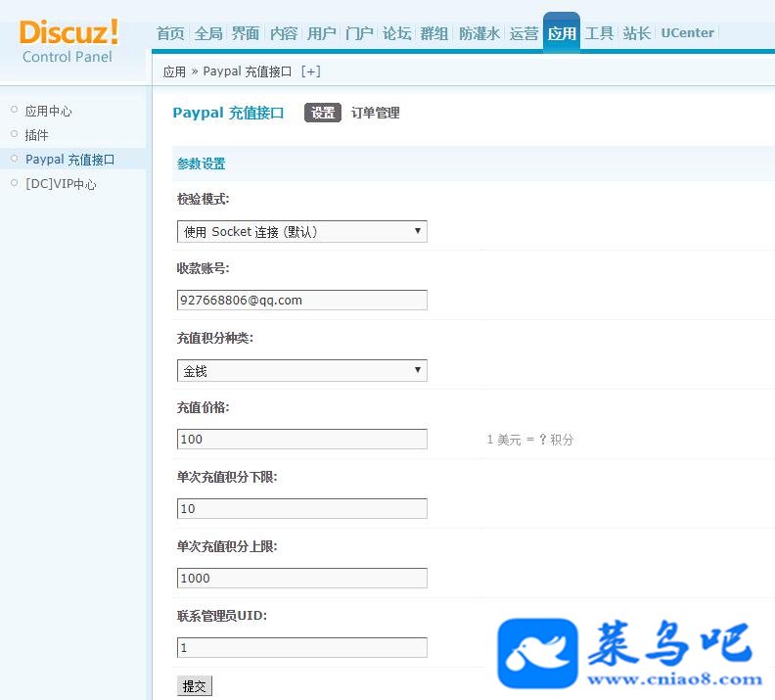This screenshot has height=700, width=775.
Task: Open the 门户 top menu
Action: pos(359,33)
